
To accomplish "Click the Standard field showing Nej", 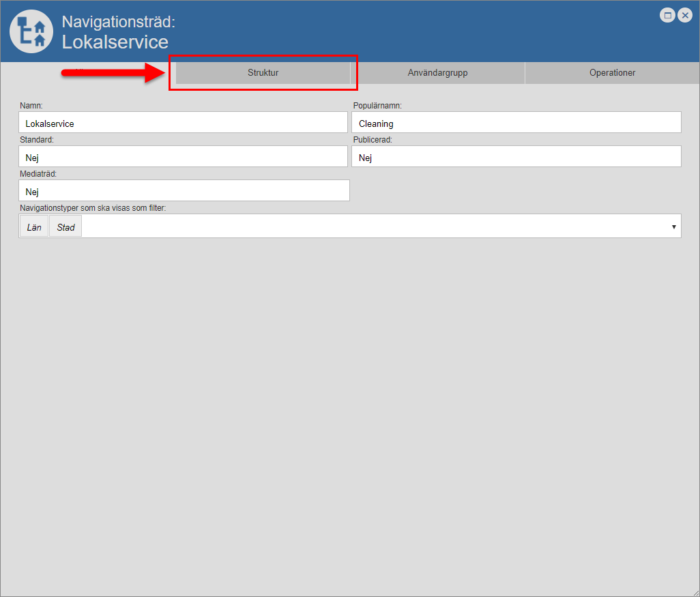I will (x=183, y=157).
